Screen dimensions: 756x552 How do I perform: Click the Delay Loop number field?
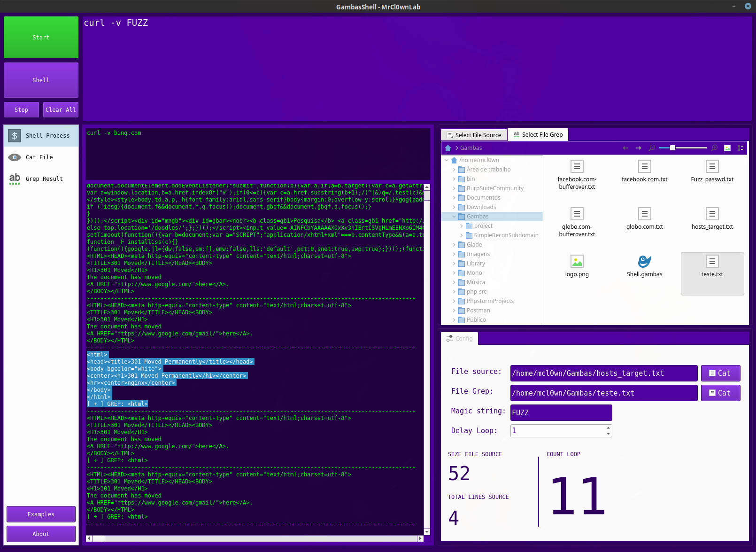558,431
